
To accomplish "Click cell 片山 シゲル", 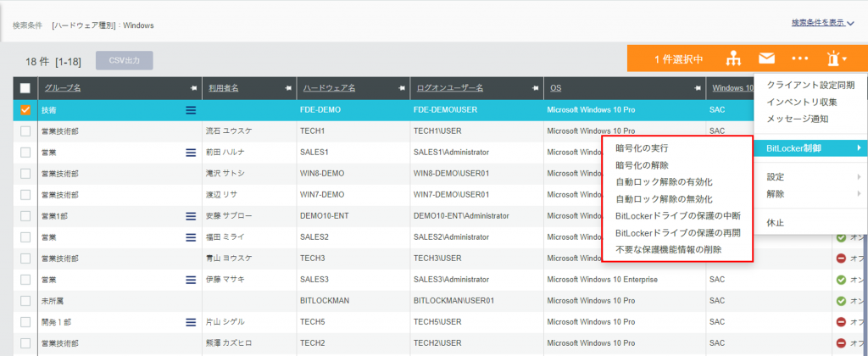I will pyautogui.click(x=225, y=322).
